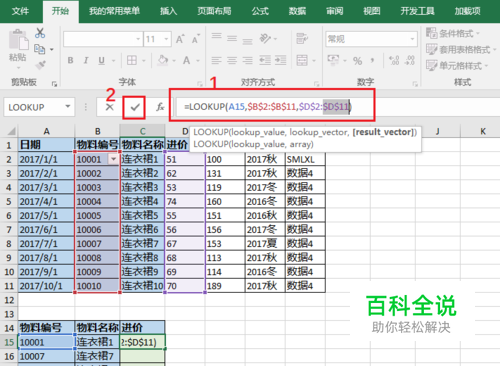This screenshot has width=500, height=366.
Task: Click inside the formula bar text
Action: 268,107
